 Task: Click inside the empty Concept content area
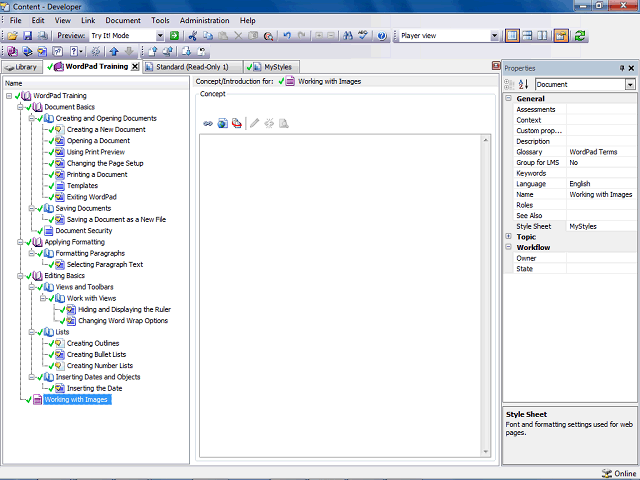click(341, 296)
